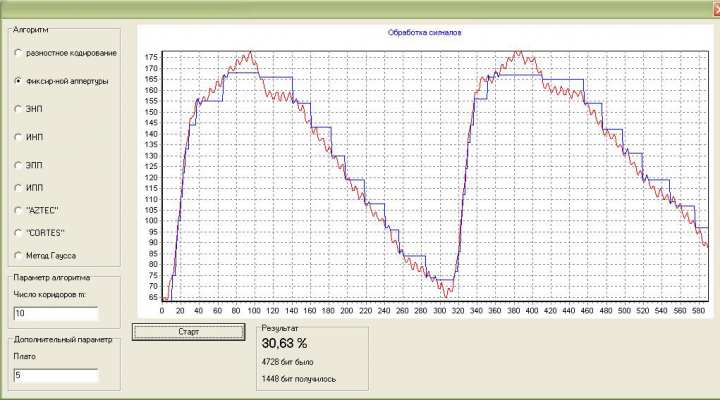Click the Плато label
This screenshot has width=720, height=400.
coord(24,356)
